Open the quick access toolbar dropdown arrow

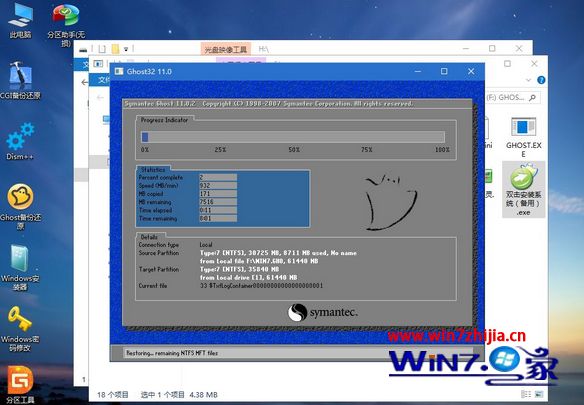tap(126, 49)
